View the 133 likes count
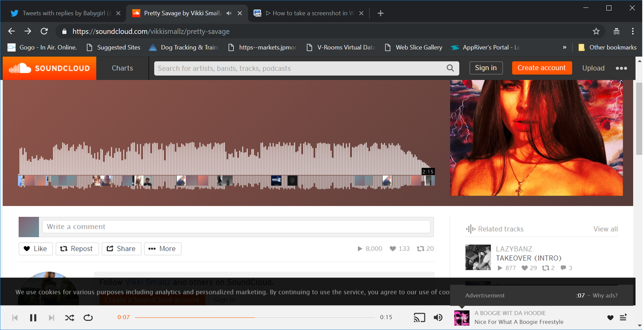The width and height of the screenshot is (644, 330). coord(400,248)
